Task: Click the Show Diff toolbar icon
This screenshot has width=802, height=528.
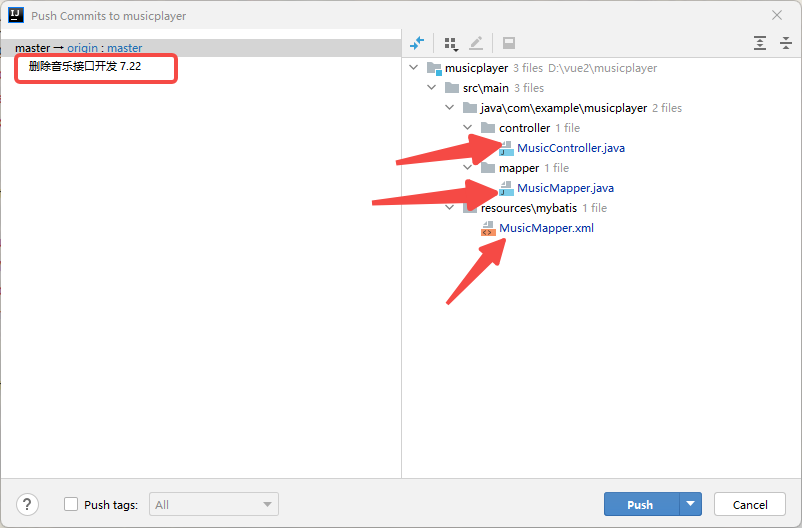Action: tap(417, 43)
